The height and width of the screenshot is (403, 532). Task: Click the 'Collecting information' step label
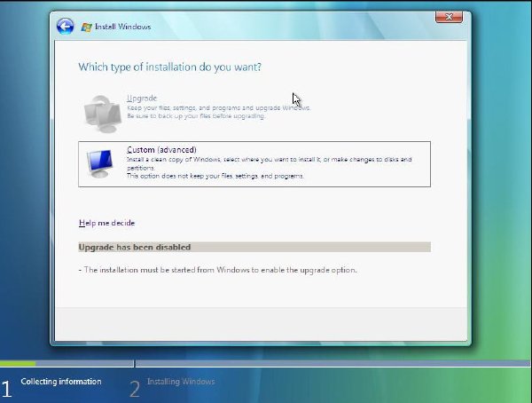pos(61,382)
